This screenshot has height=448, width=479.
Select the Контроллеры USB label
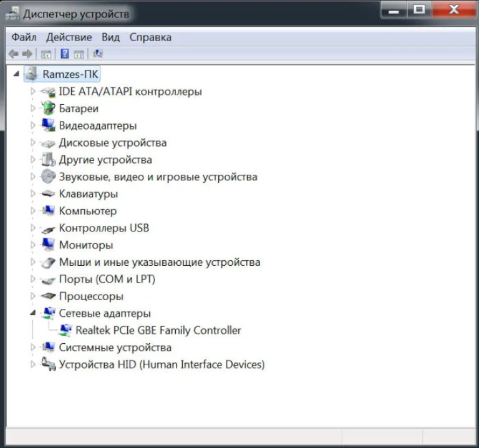point(104,228)
